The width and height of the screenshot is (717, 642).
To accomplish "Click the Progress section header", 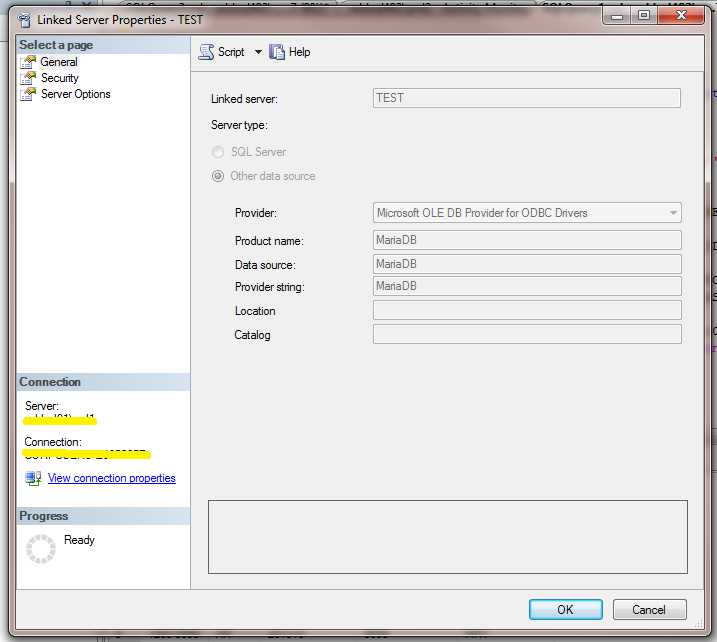I will coord(104,516).
